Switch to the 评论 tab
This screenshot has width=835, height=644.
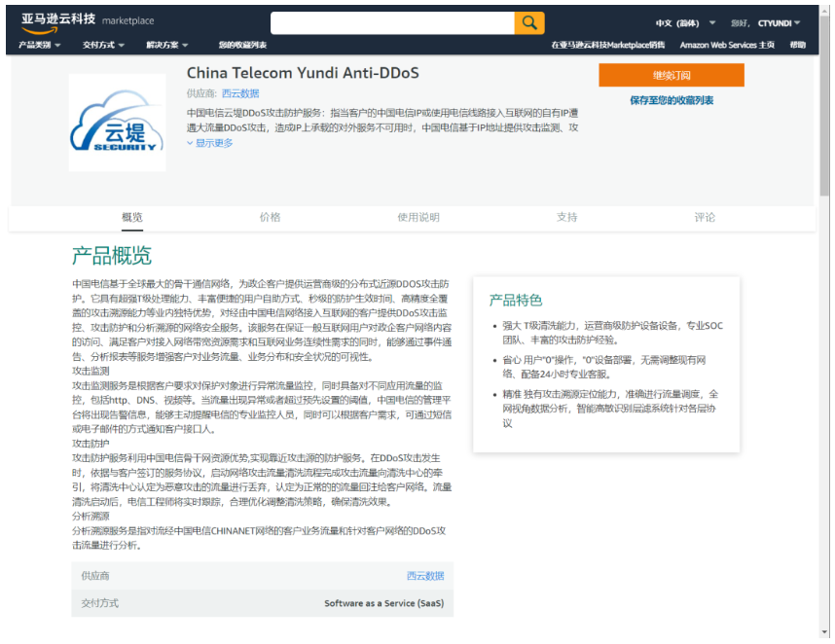point(705,217)
